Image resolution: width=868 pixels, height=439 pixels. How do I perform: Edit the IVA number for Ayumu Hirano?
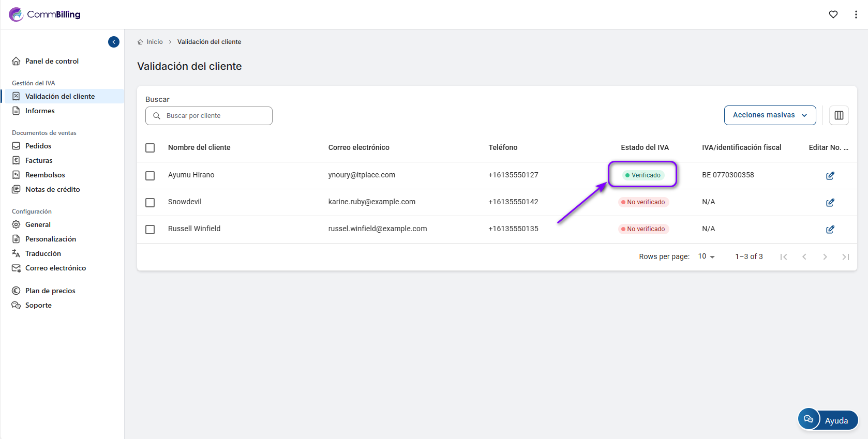click(830, 176)
